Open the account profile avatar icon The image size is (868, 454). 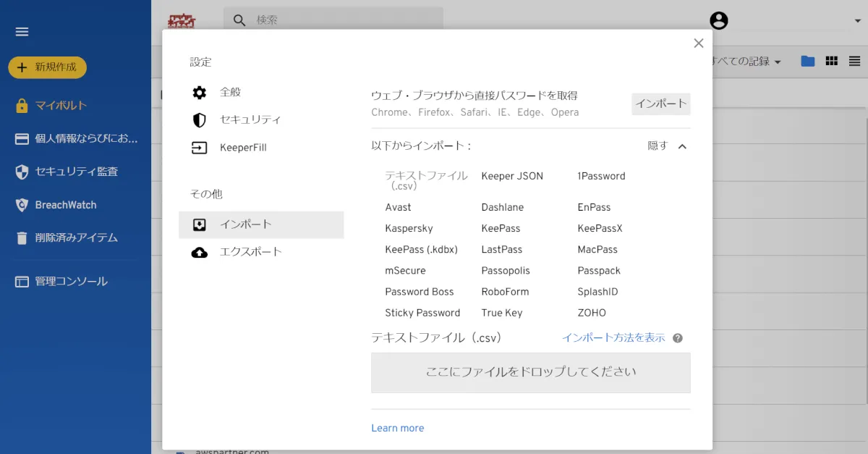pos(718,21)
